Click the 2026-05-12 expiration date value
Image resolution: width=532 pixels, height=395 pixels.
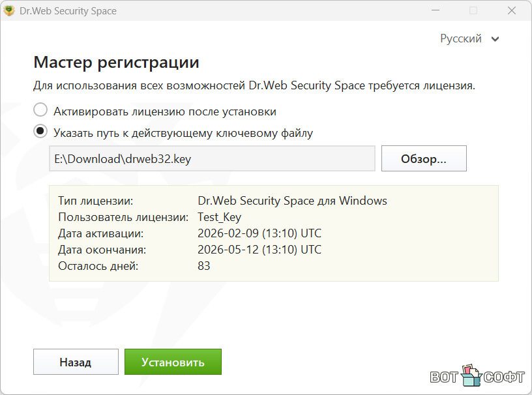coord(259,250)
